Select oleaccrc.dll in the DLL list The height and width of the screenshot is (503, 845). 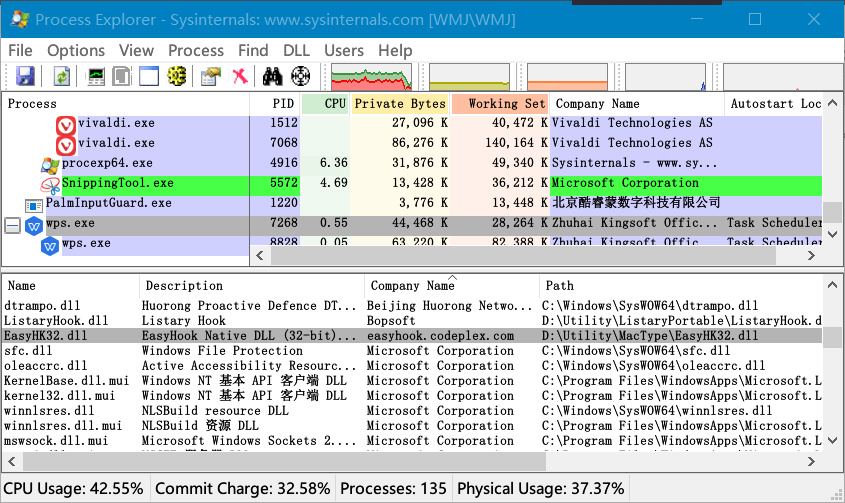[412, 366]
